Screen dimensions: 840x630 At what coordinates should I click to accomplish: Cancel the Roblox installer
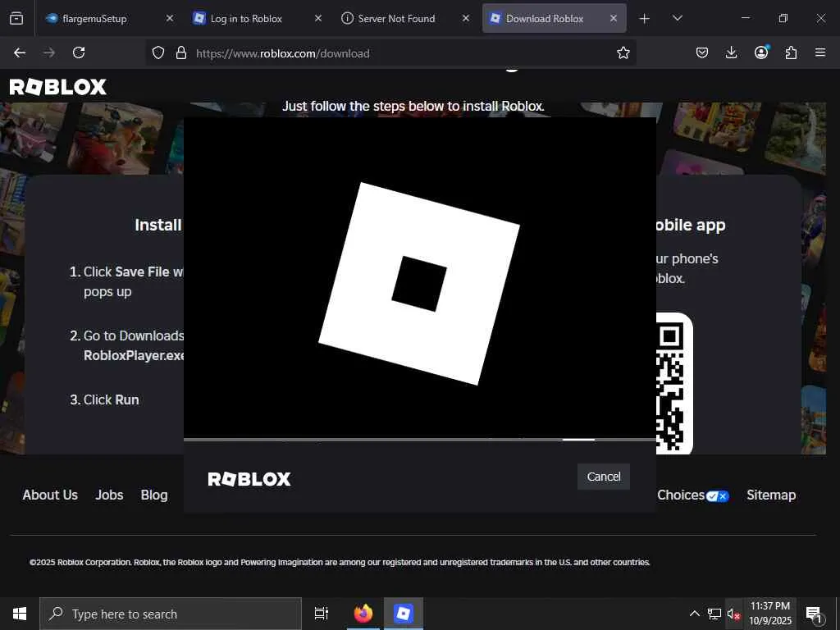tap(604, 477)
